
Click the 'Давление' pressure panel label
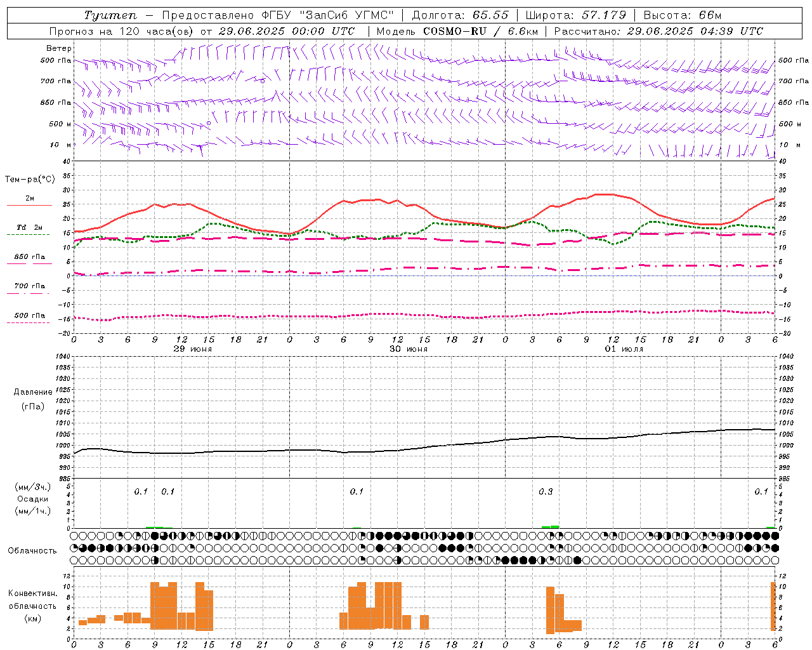click(x=33, y=392)
